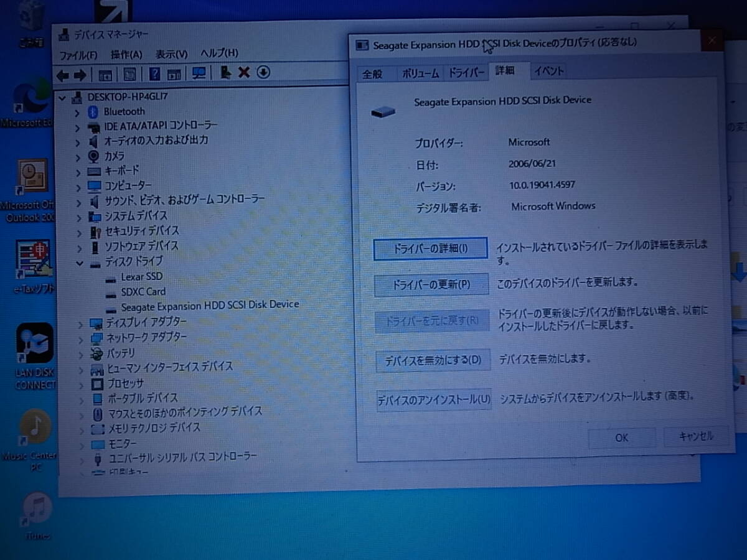The height and width of the screenshot is (560, 747).
Task: Toggle the show/hide action pane toolbar icon
Action: tap(174, 74)
